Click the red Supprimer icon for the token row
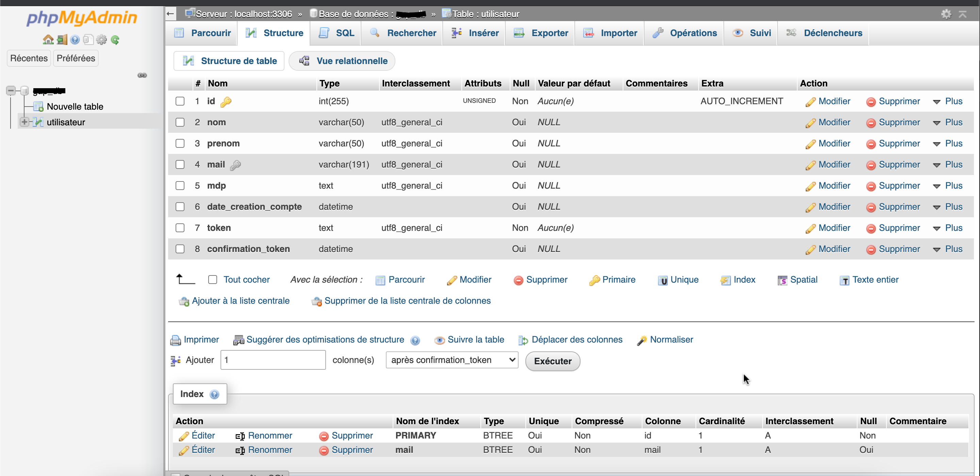This screenshot has width=980, height=476. point(870,228)
